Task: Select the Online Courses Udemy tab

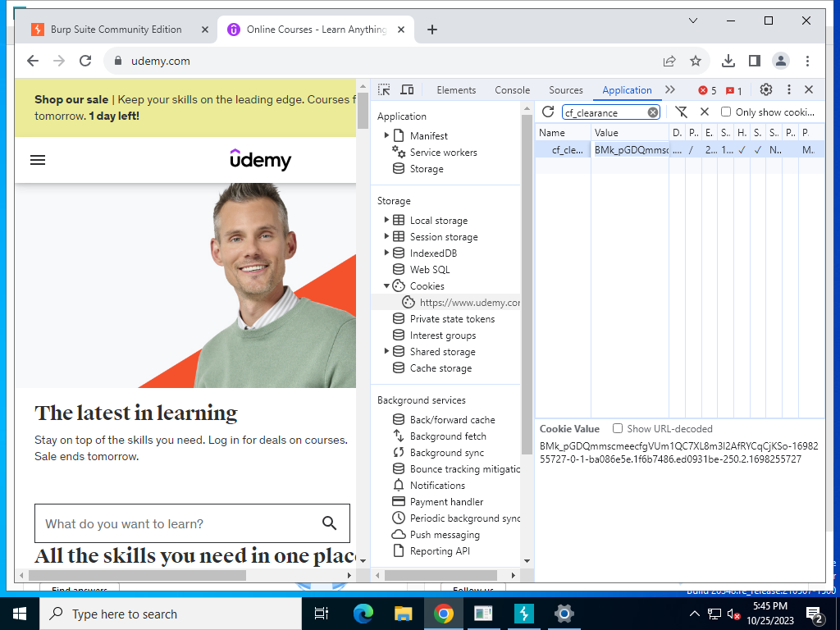Action: pos(316,30)
